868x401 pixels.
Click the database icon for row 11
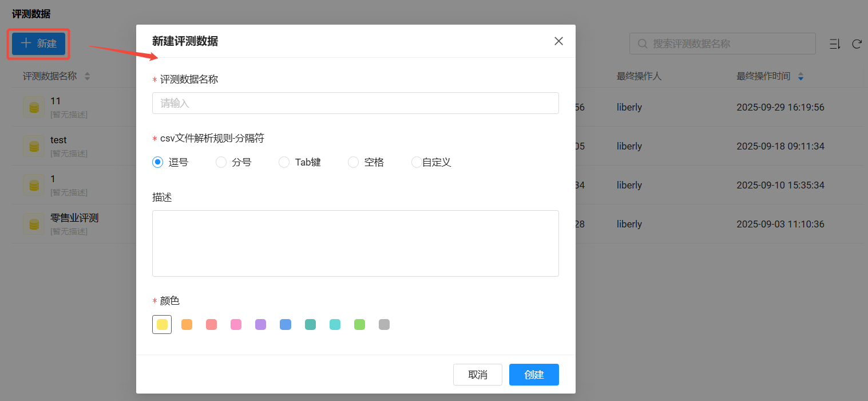(x=34, y=107)
